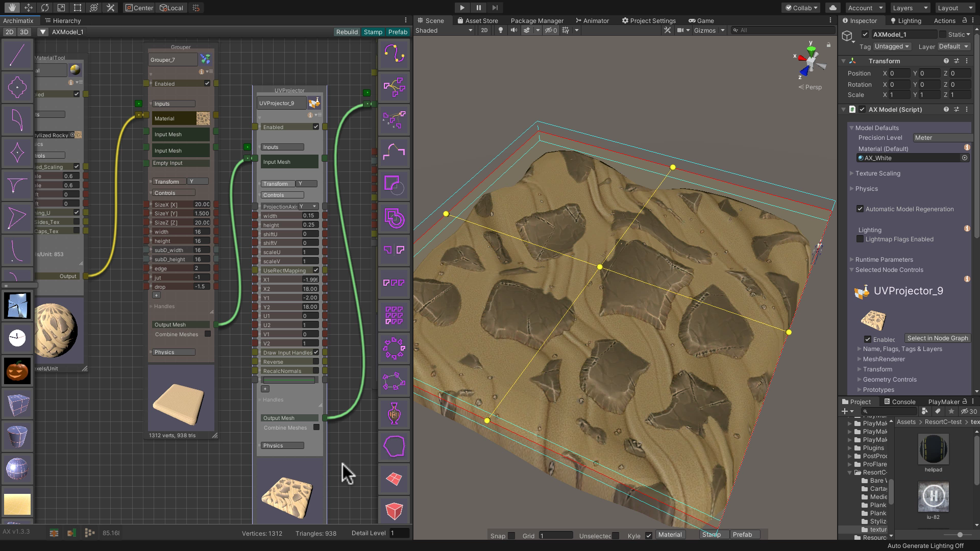Select the rounded cross shape tool

17,87
